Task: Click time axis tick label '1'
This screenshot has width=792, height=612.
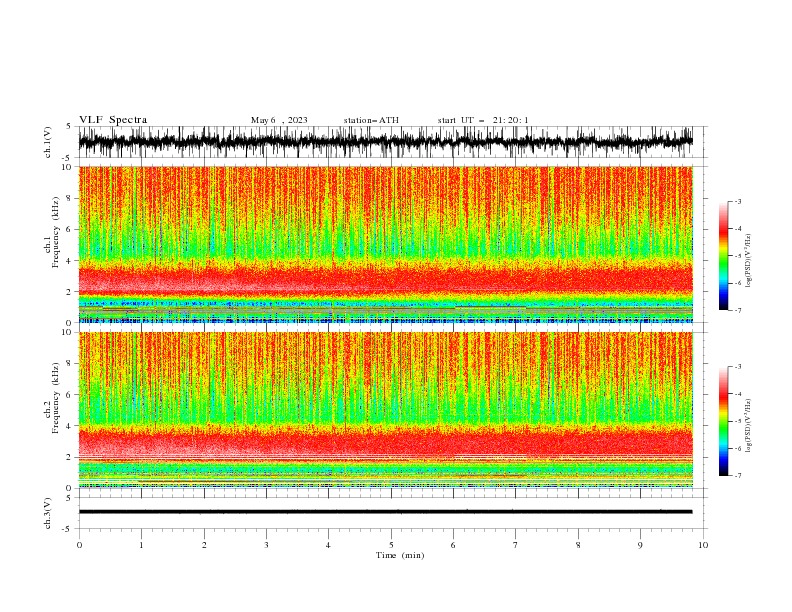Action: tap(141, 545)
